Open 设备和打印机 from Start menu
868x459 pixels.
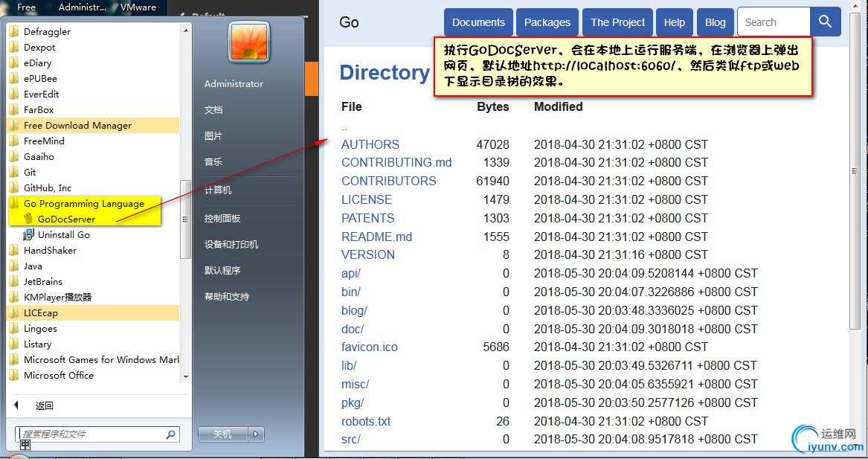point(231,244)
